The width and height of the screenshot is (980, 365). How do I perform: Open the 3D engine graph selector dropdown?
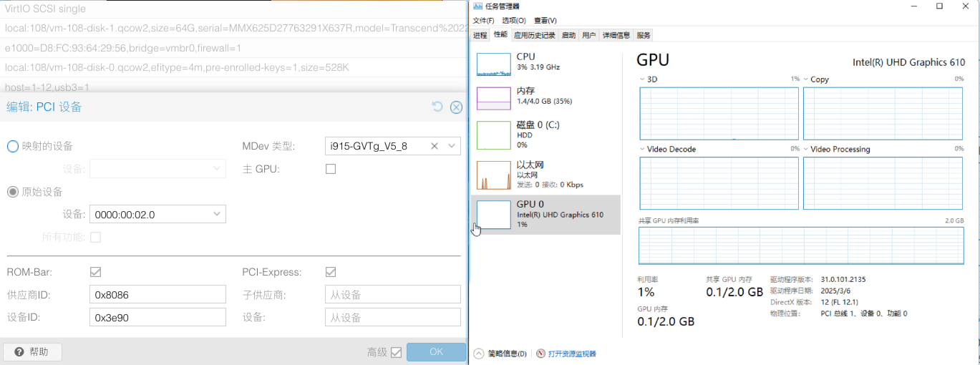click(x=642, y=79)
